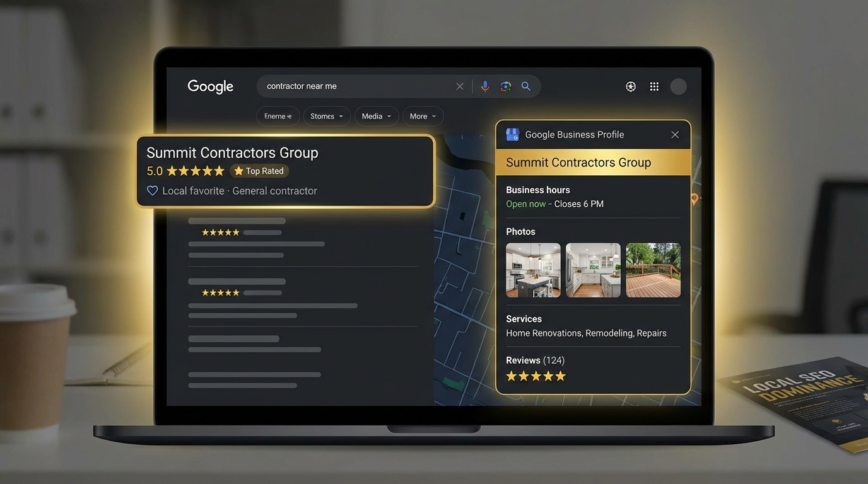Image resolution: width=868 pixels, height=484 pixels.
Task: Open the deck photo thumbnail
Action: pos(653,270)
